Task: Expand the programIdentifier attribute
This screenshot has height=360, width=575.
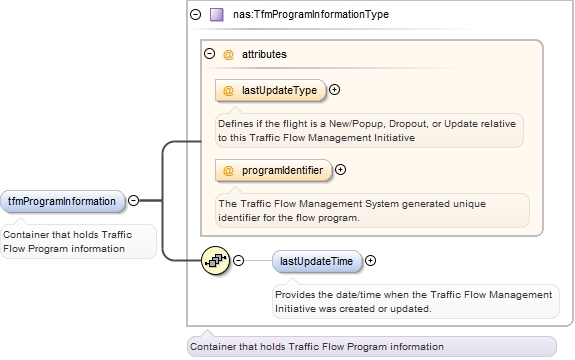Action: 340,169
